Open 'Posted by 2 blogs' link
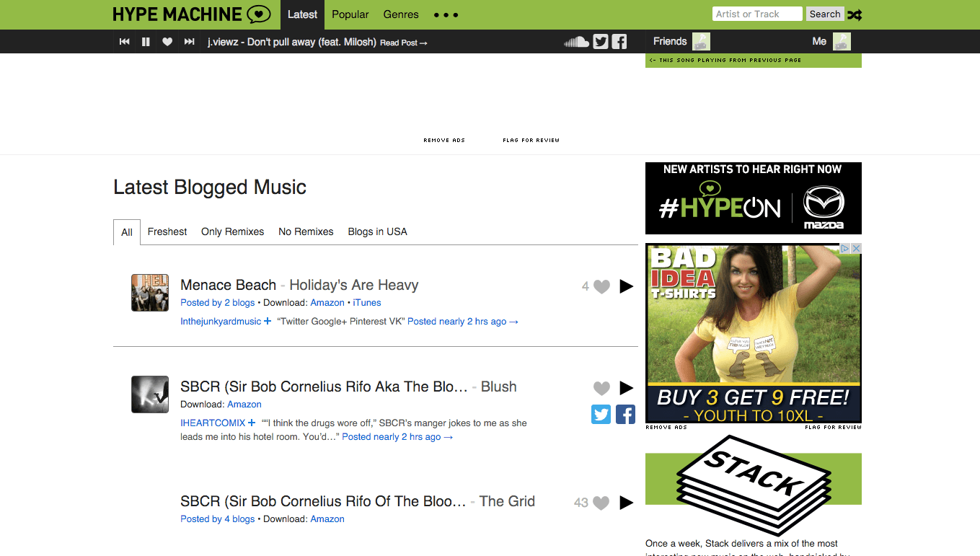 coord(218,303)
